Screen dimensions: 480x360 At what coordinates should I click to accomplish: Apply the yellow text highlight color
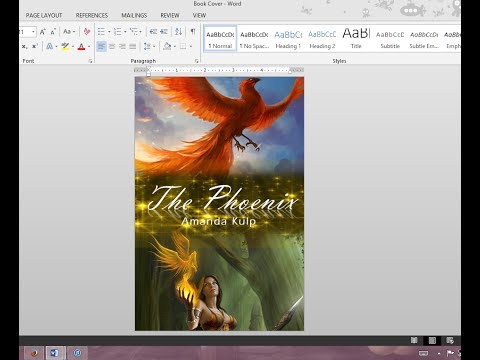coord(65,46)
